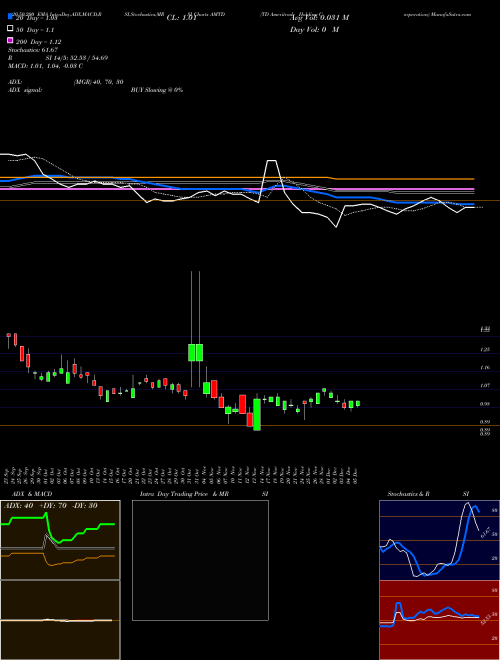
Task: Click the blue 20 Day legend swatch
Action: coord(10,16)
